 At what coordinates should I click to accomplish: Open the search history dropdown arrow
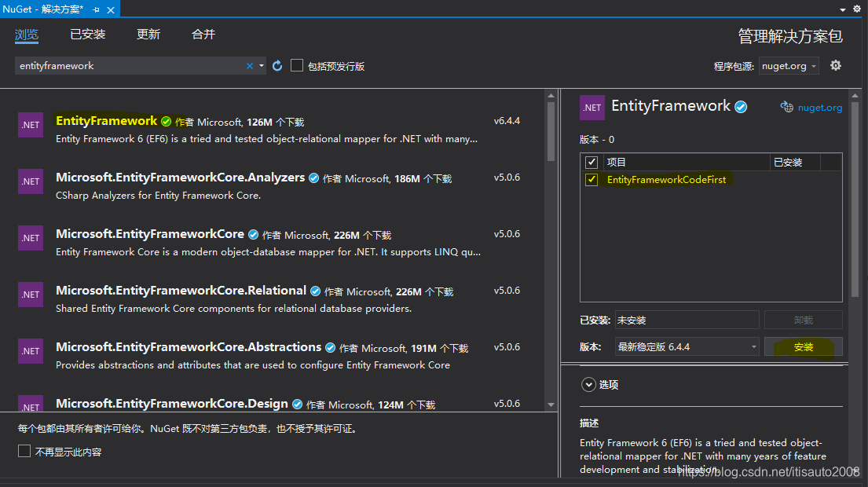[x=262, y=66]
